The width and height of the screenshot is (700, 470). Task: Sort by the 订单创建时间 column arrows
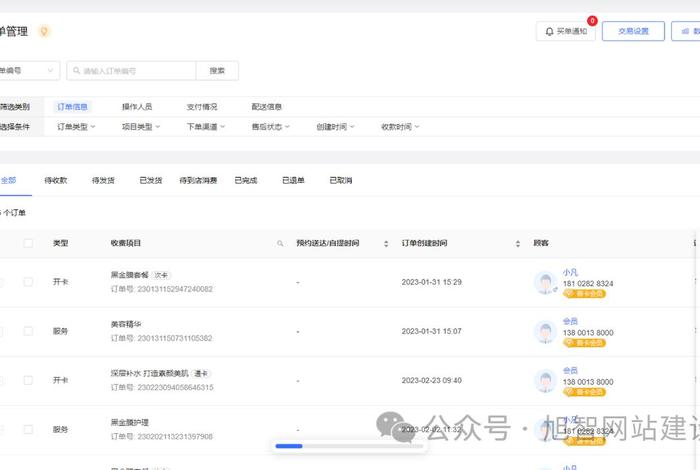coord(517,243)
